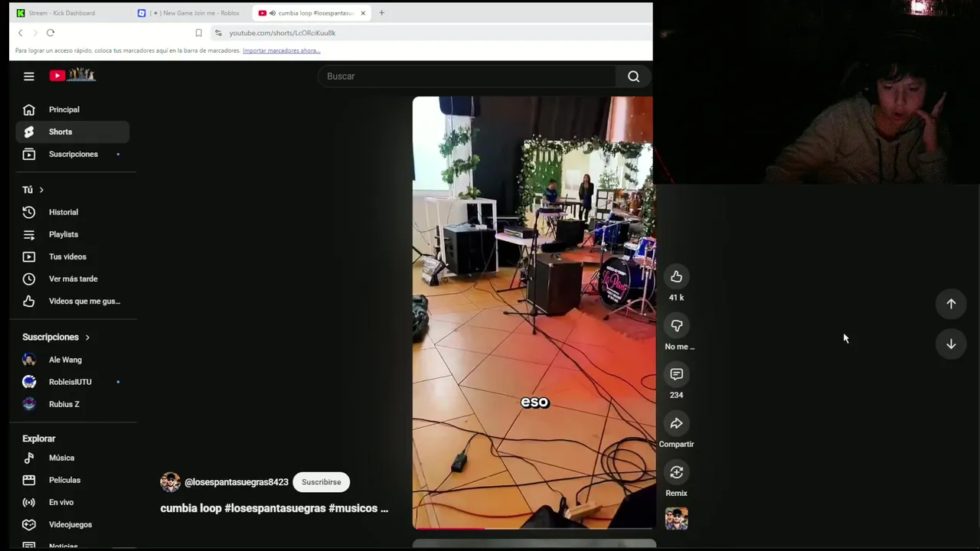Click the Playlists icon
Screen dimensions: 980x551
[29, 234]
